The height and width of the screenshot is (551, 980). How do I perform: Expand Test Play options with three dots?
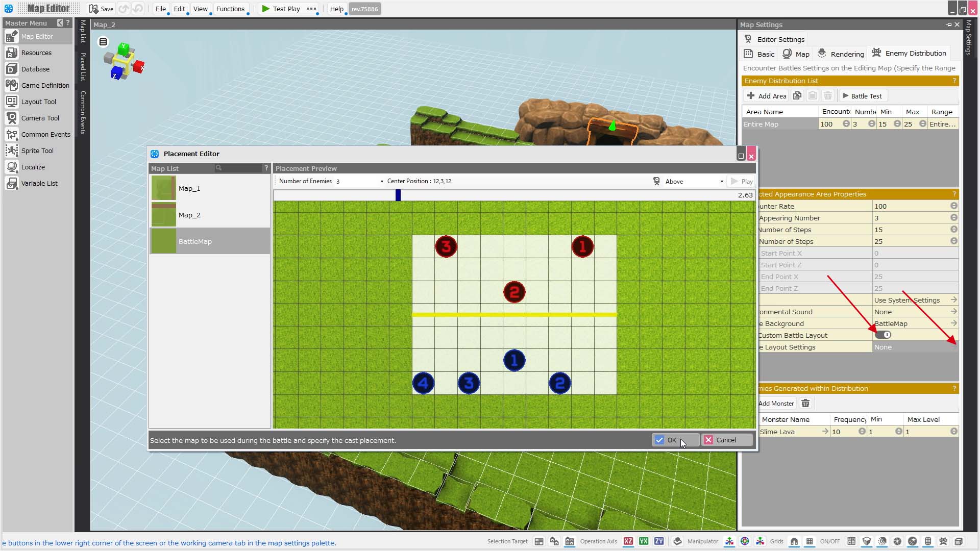click(x=311, y=9)
